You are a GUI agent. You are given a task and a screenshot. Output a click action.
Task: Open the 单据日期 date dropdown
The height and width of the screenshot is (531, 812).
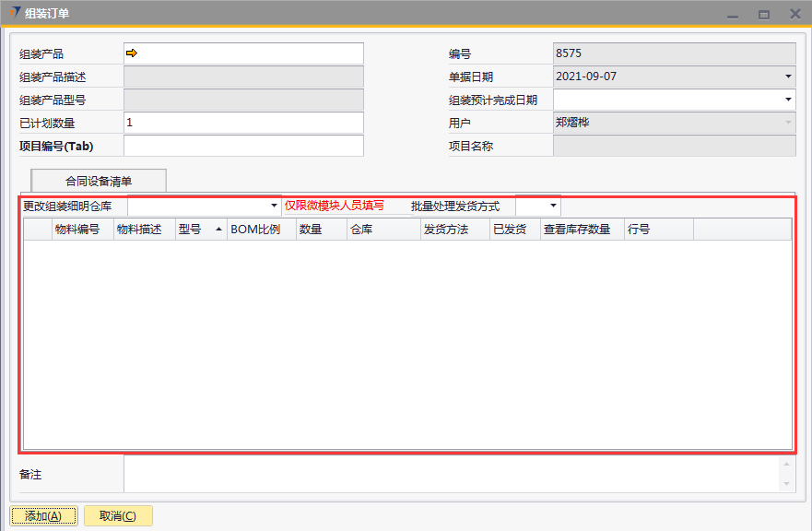(788, 77)
